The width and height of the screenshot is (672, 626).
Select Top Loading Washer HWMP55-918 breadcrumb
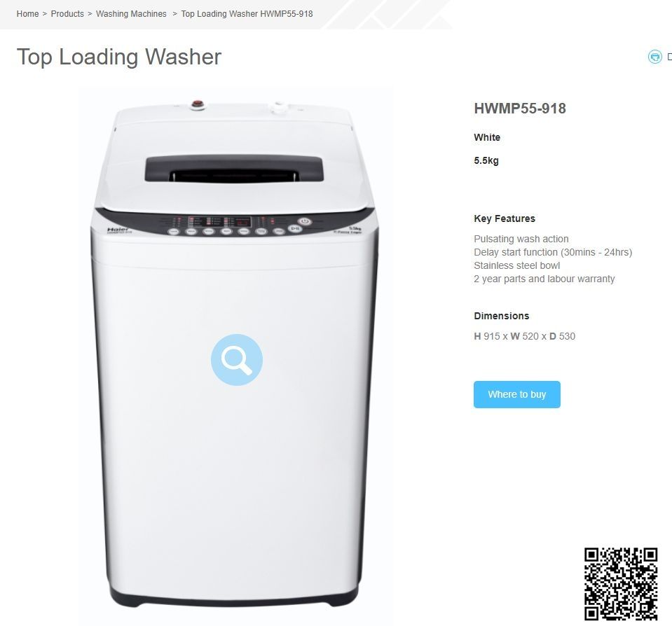(x=247, y=14)
